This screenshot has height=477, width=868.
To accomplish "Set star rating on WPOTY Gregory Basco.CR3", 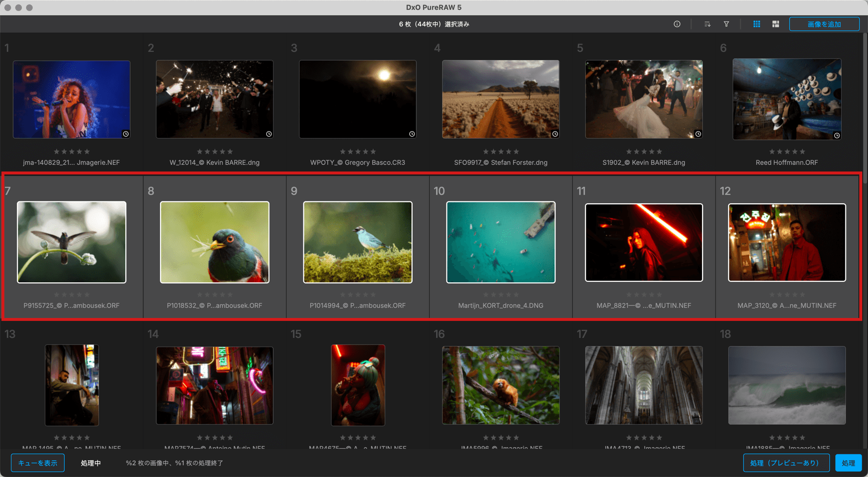I will [358, 151].
